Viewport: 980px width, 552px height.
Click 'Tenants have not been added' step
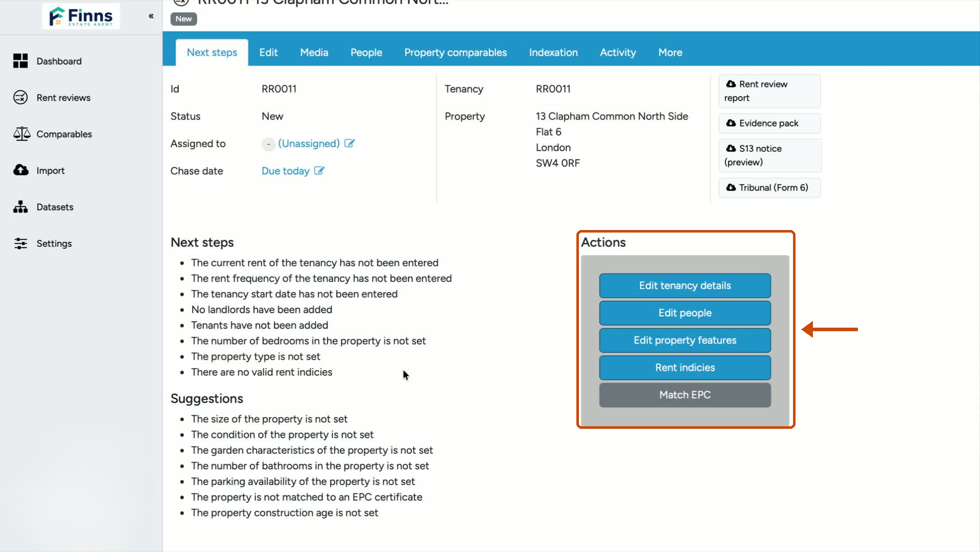260,325
